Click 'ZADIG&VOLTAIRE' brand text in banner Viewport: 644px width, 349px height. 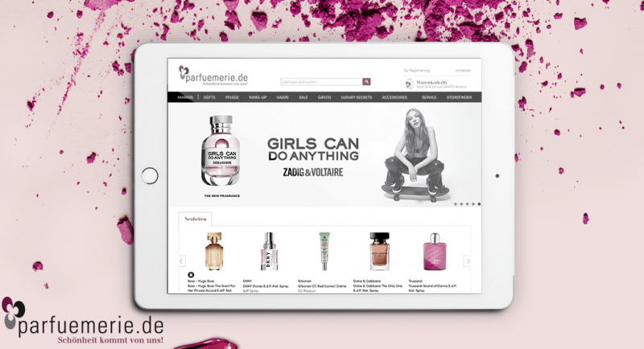pos(313,172)
